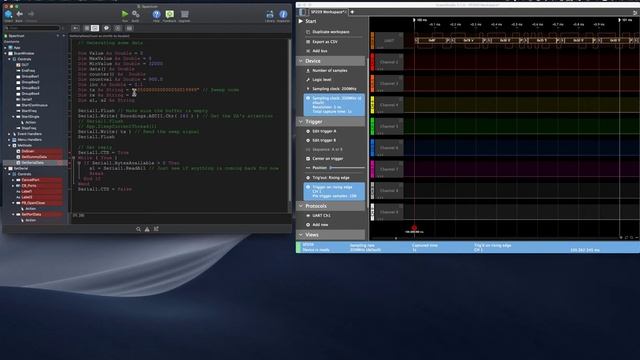This screenshot has width=640, height=360.
Task: Click the search field in Xojo navigator
Action: point(34,28)
